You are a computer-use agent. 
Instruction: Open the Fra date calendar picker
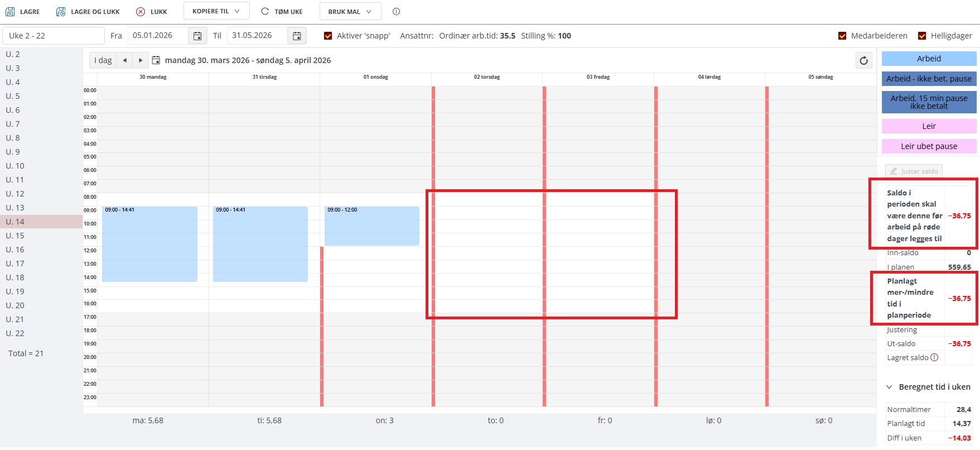197,36
